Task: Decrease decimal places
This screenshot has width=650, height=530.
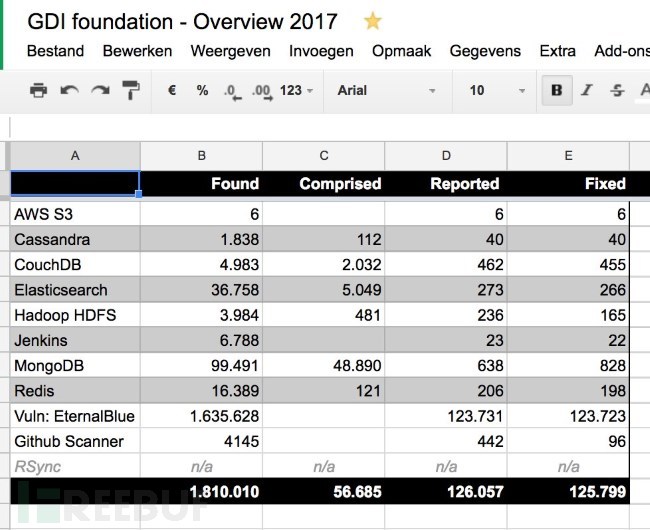Action: (x=232, y=91)
